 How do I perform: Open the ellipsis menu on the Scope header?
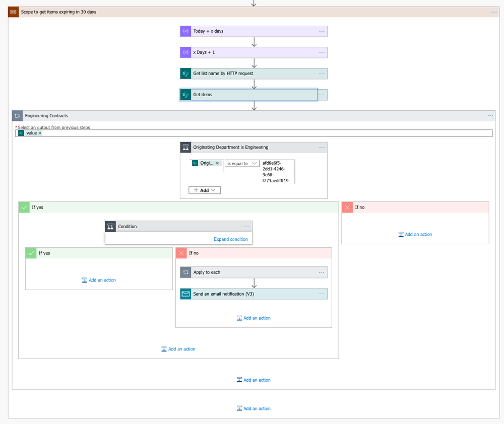tap(494, 12)
